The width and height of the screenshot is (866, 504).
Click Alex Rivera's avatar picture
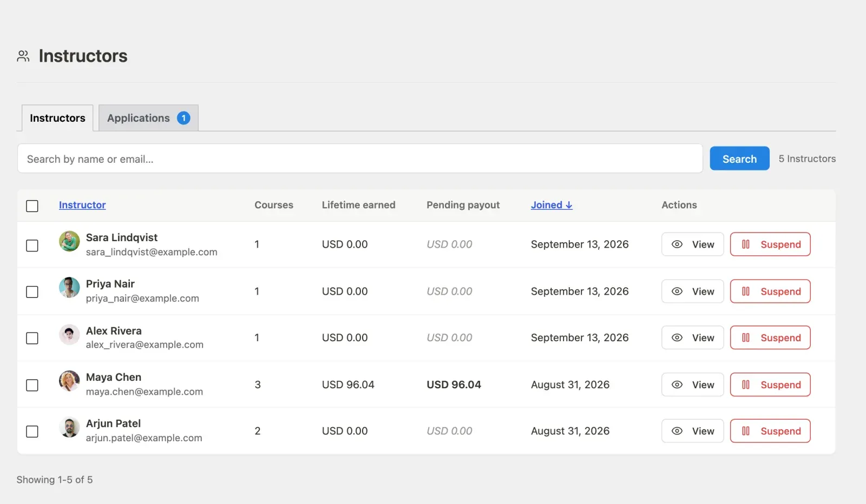[x=69, y=335]
